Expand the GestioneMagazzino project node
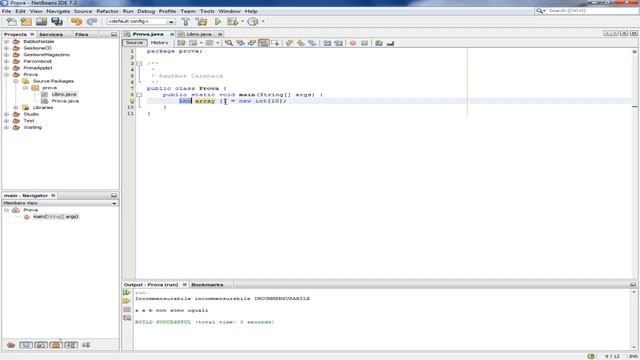 point(7,55)
